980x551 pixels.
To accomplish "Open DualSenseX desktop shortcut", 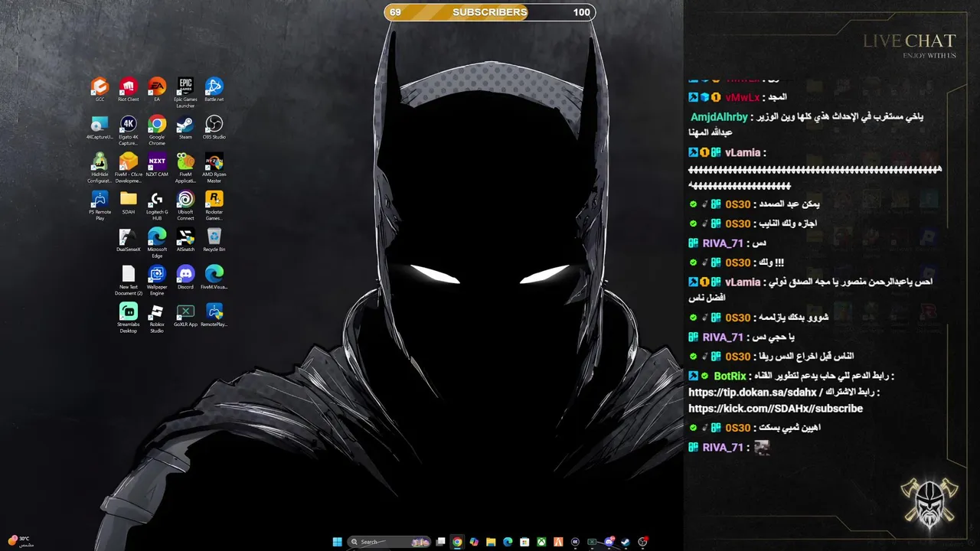I will (x=128, y=240).
